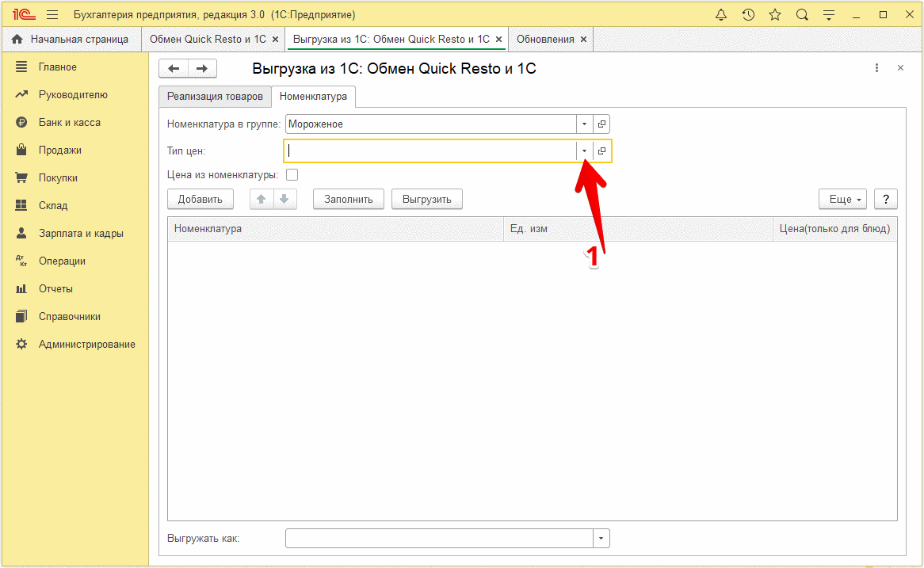Click the Операции Дт/Кт icon
924x568 pixels.
21,261
